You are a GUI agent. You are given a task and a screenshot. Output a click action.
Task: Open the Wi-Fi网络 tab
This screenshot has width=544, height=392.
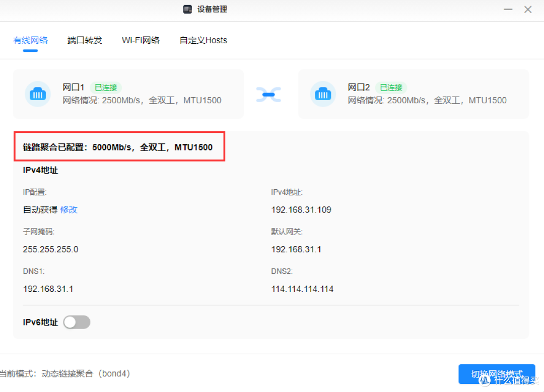click(x=141, y=40)
